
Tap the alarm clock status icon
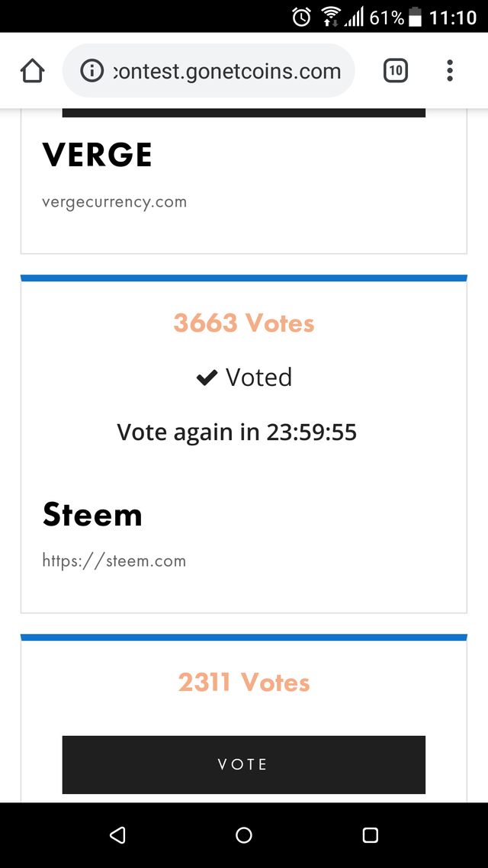[x=302, y=17]
